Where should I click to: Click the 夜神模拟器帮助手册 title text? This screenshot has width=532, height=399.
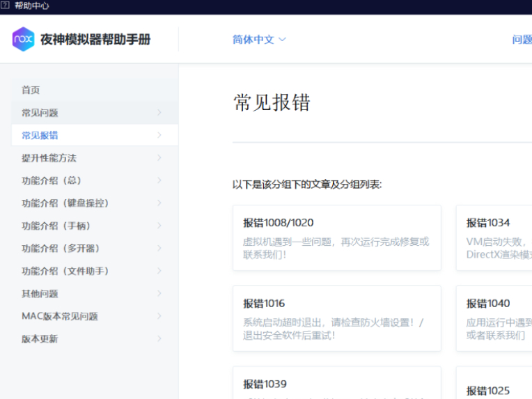95,40
